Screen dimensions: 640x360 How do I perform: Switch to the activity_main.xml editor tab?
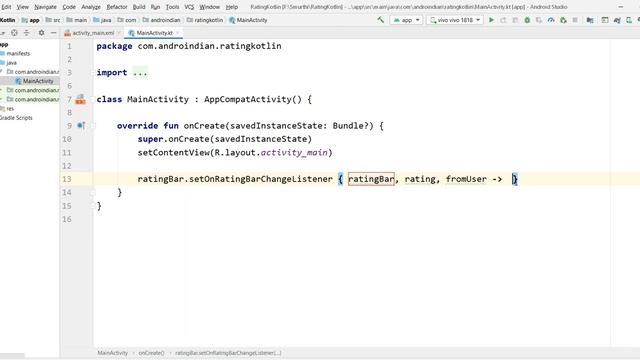pyautogui.click(x=93, y=33)
